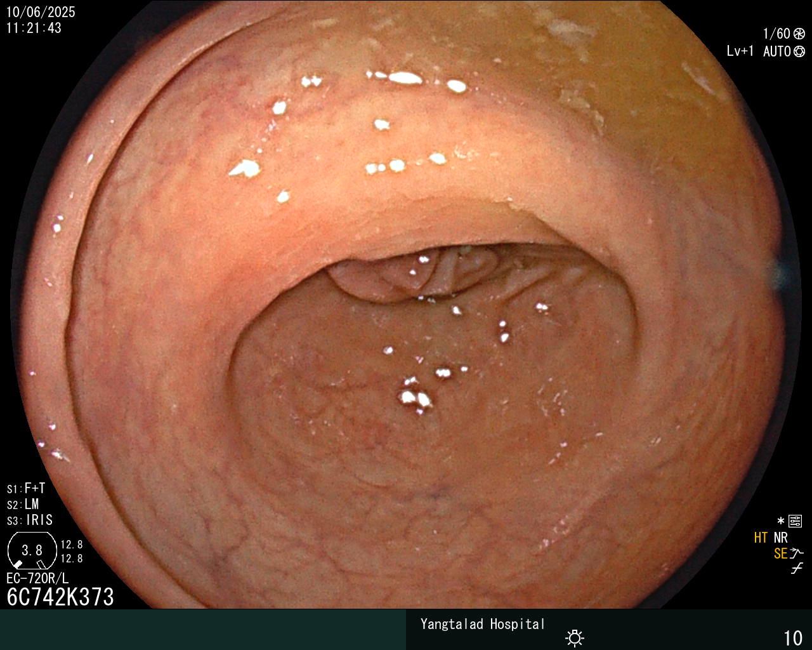The height and width of the screenshot is (650, 812).
Task: Click the S3: IRIS switch assignment
Action: (x=30, y=520)
